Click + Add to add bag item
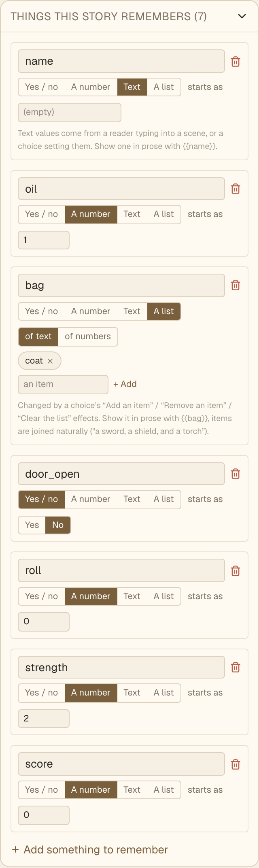The height and width of the screenshot is (868, 259). [x=125, y=384]
